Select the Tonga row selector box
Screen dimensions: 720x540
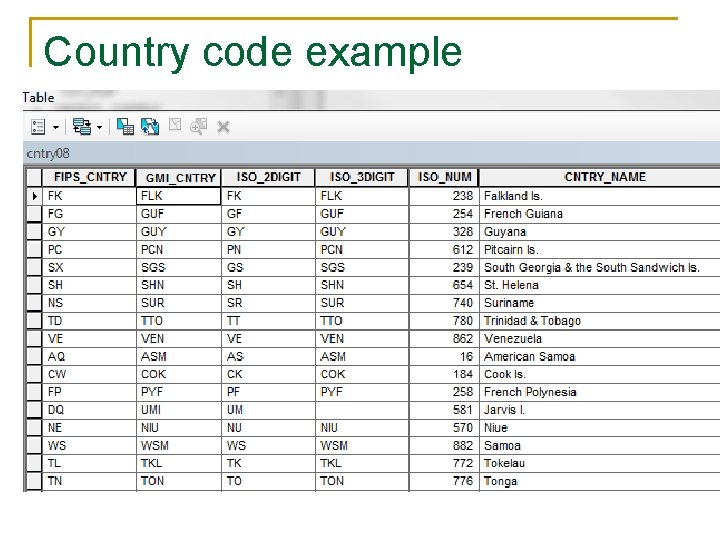click(34, 481)
